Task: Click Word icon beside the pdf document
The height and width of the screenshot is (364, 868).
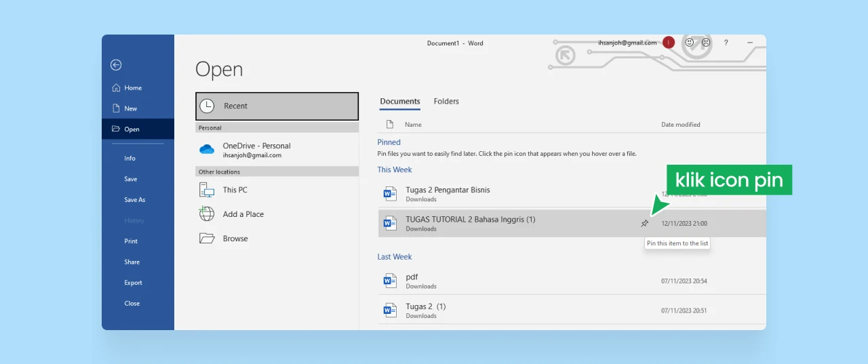Action: pyautogui.click(x=390, y=281)
